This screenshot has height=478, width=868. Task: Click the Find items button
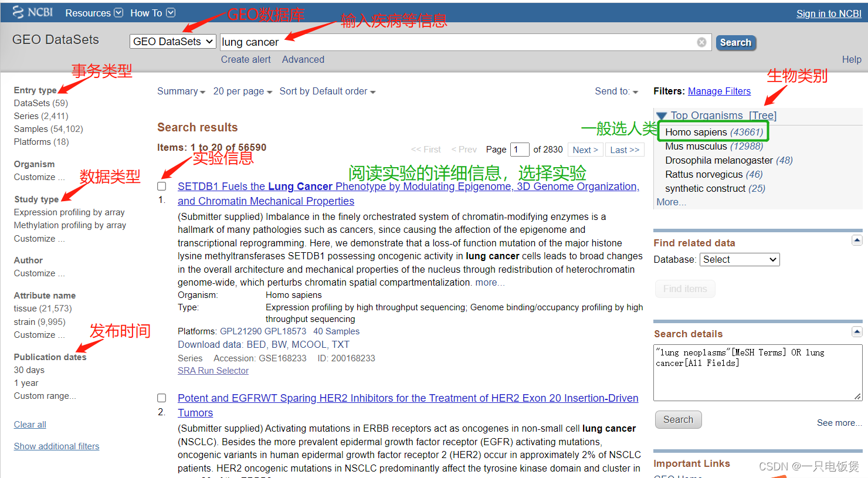click(685, 289)
